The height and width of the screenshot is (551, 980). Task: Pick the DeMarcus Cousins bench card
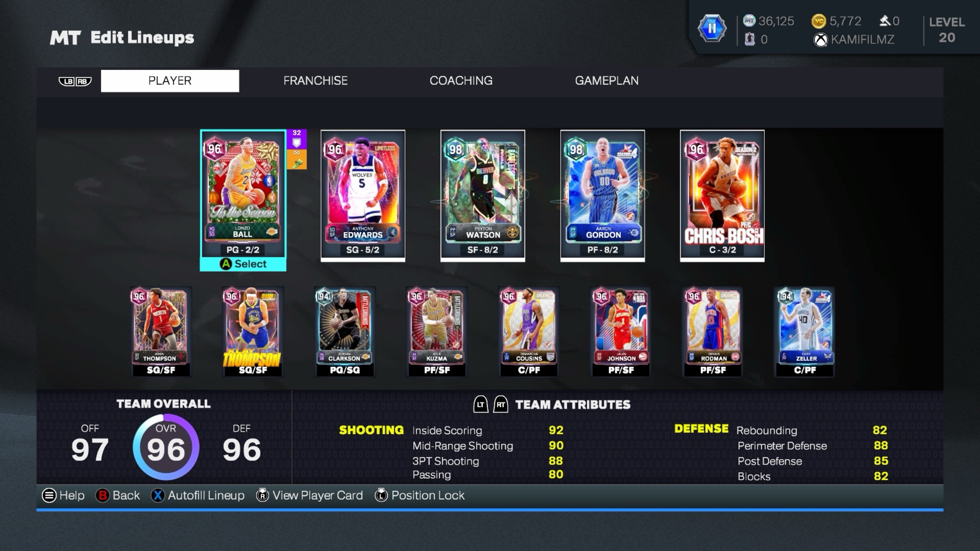[529, 332]
